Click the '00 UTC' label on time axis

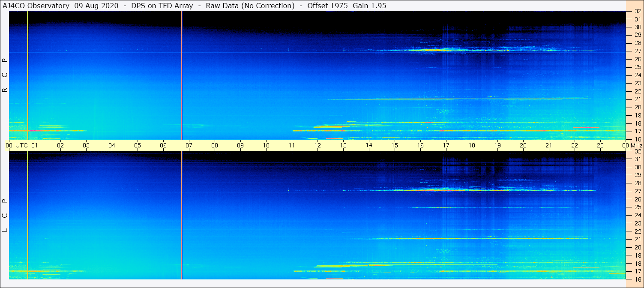coord(17,145)
